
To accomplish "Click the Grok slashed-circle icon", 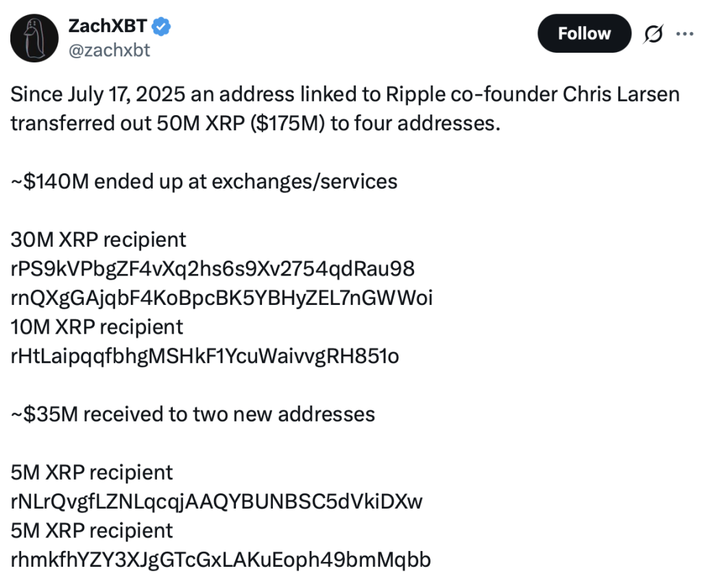I will [653, 34].
